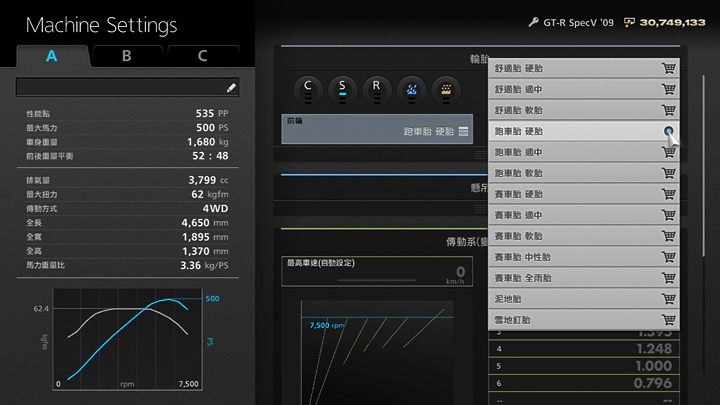
Task: Click cart icon for 賽車胎 軟胎
Action: click(667, 236)
